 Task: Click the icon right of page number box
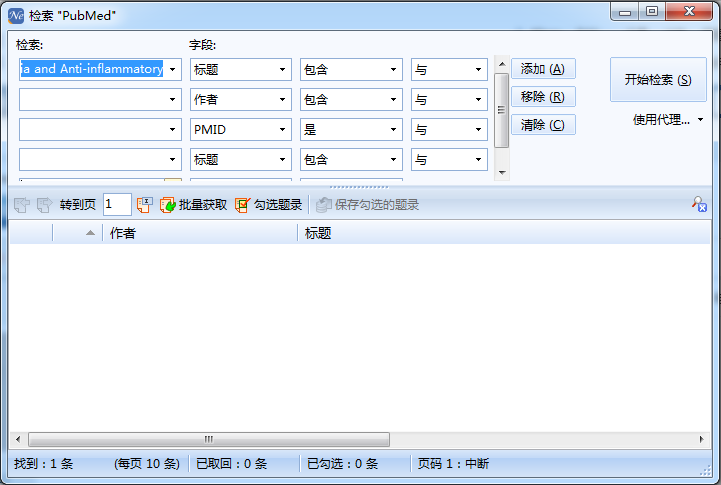point(144,205)
